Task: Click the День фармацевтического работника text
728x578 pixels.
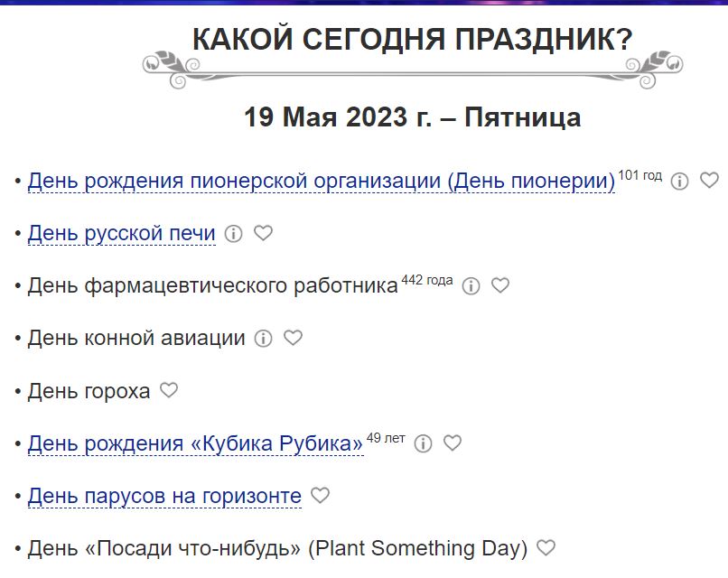Action: [x=212, y=286]
